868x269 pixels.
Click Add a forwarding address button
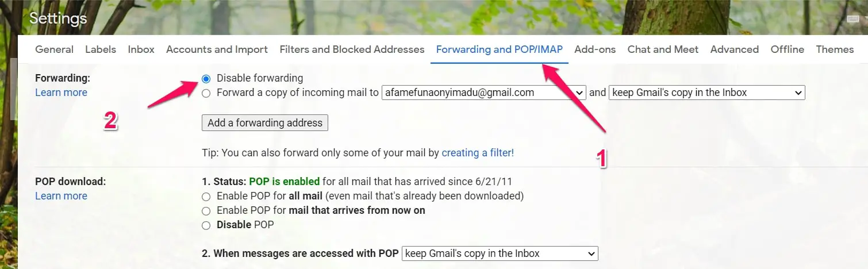point(265,123)
